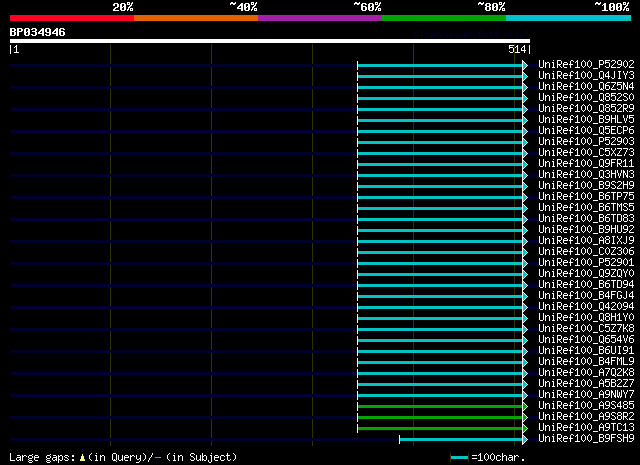Screen dimensions: 640x465
Task: Click the Large gaps legend text
Action: pyautogui.click(x=123, y=457)
